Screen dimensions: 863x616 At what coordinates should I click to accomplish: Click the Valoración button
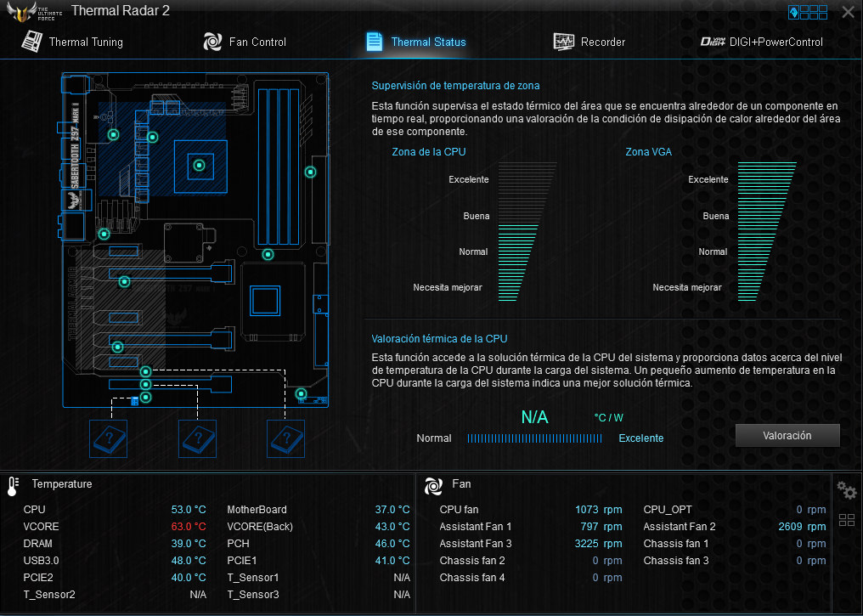tap(787, 435)
